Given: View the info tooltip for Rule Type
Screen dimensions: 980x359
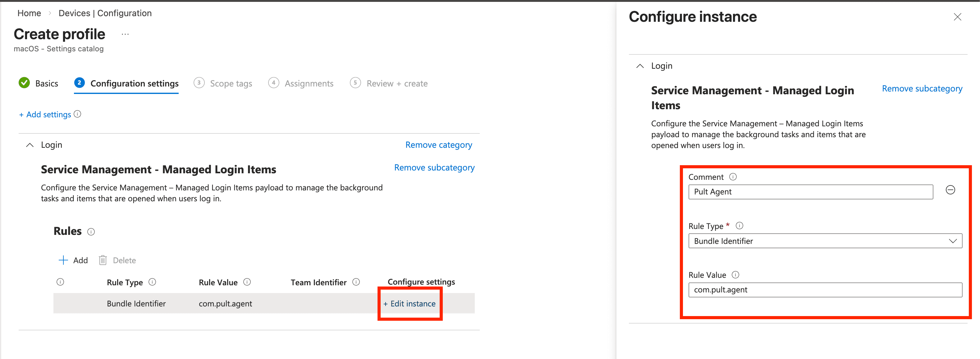Looking at the screenshot, I should pos(740,225).
